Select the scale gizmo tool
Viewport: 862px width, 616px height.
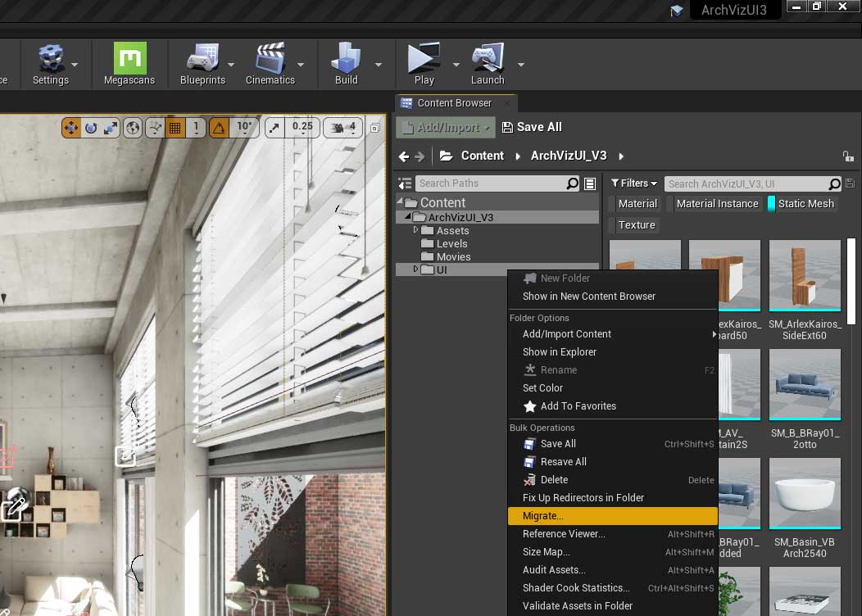[x=111, y=128]
